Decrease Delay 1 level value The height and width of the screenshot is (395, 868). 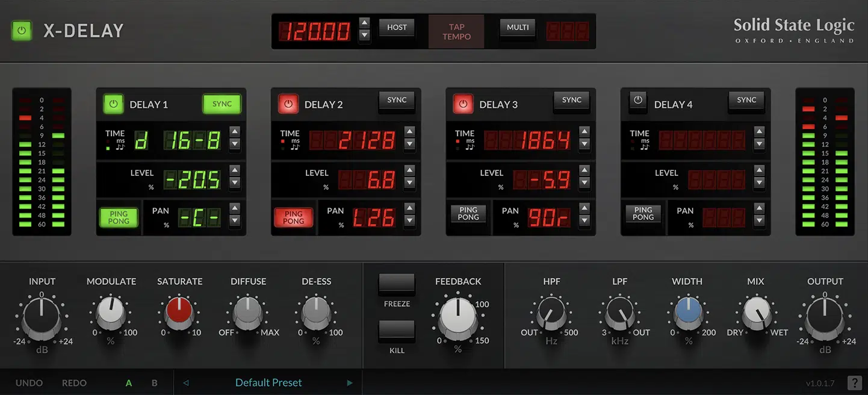[235, 182]
